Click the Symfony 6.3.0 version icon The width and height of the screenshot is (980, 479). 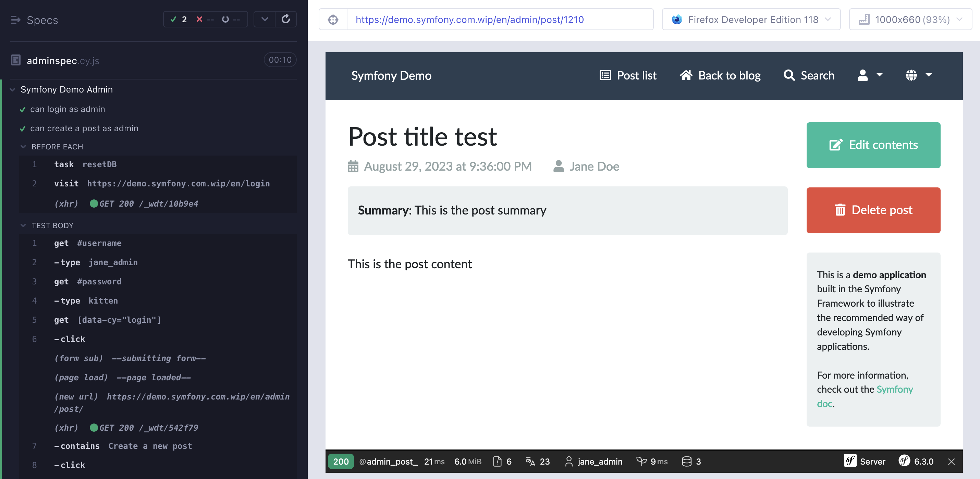[904, 462]
